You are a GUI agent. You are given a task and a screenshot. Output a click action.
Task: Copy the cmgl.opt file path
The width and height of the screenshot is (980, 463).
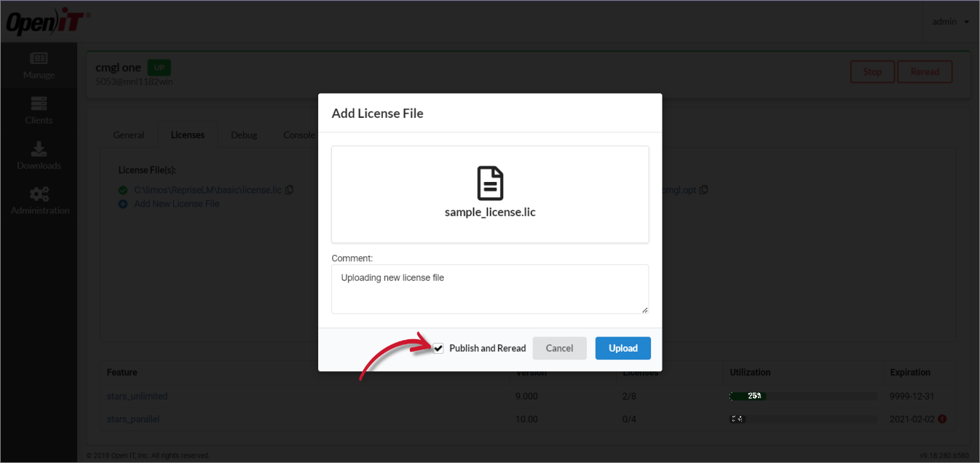click(x=703, y=190)
